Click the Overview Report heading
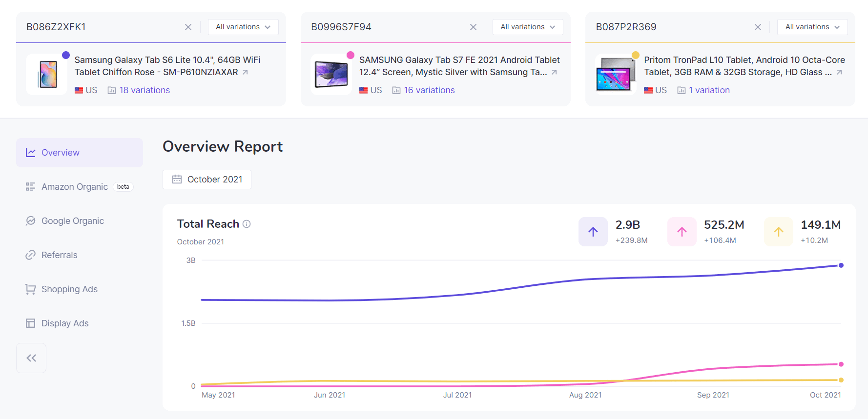 tap(223, 146)
